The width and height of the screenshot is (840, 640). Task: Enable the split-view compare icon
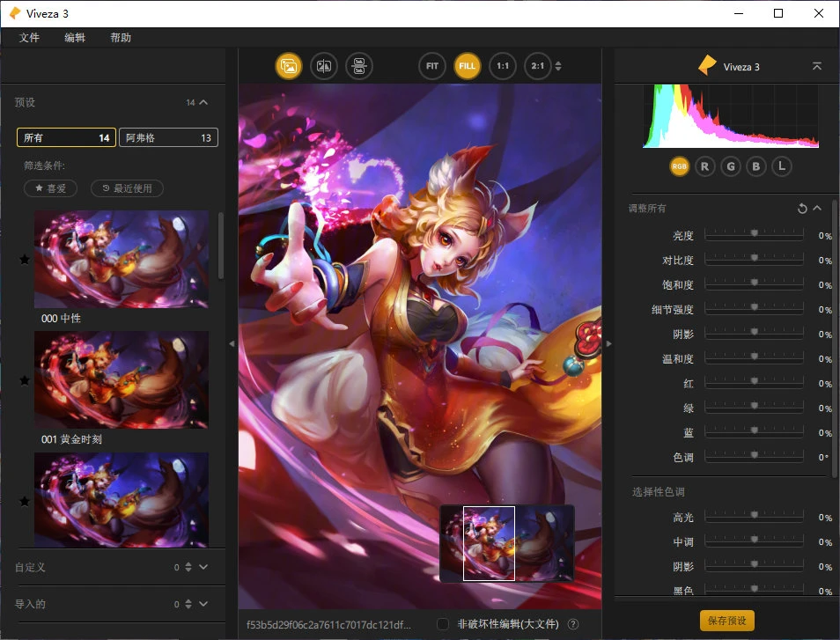pos(323,65)
